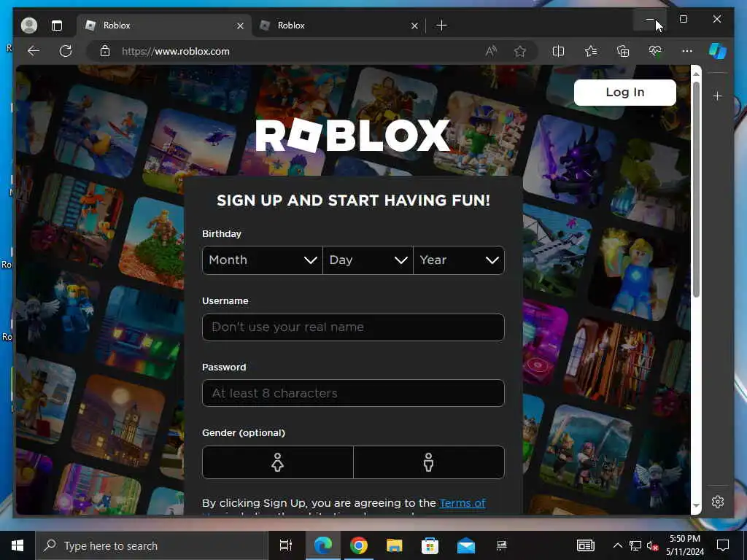Switch to the second Roblox tab
This screenshot has height=560, width=747.
[x=338, y=26]
